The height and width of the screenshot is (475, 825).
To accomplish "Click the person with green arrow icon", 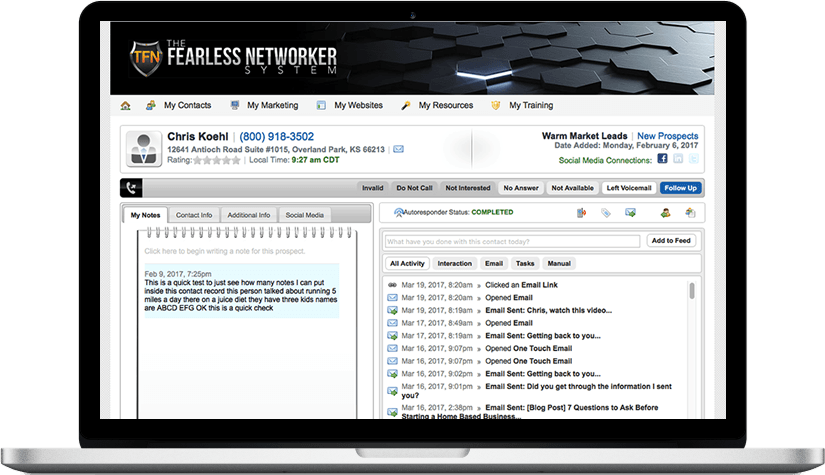I will (x=666, y=213).
